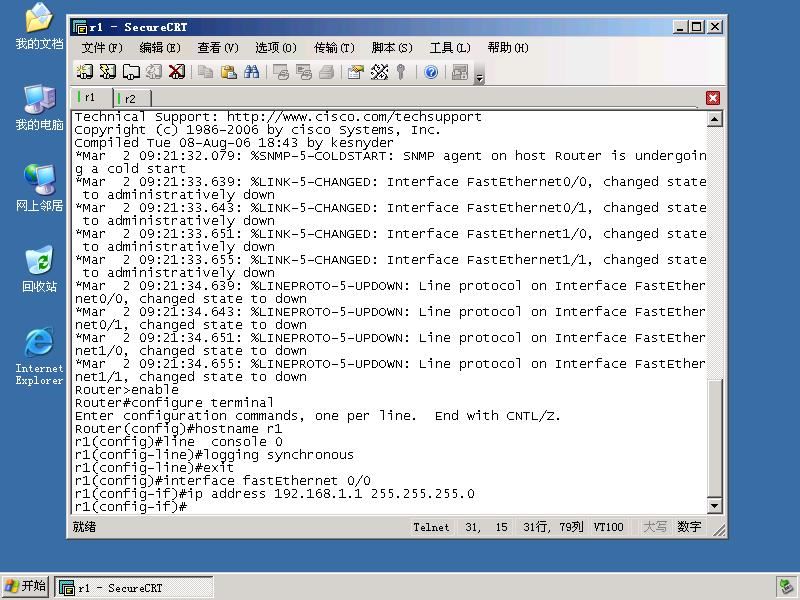This screenshot has width=800, height=600.
Task: Click the vertical scrollbar thumb
Action: point(715,438)
